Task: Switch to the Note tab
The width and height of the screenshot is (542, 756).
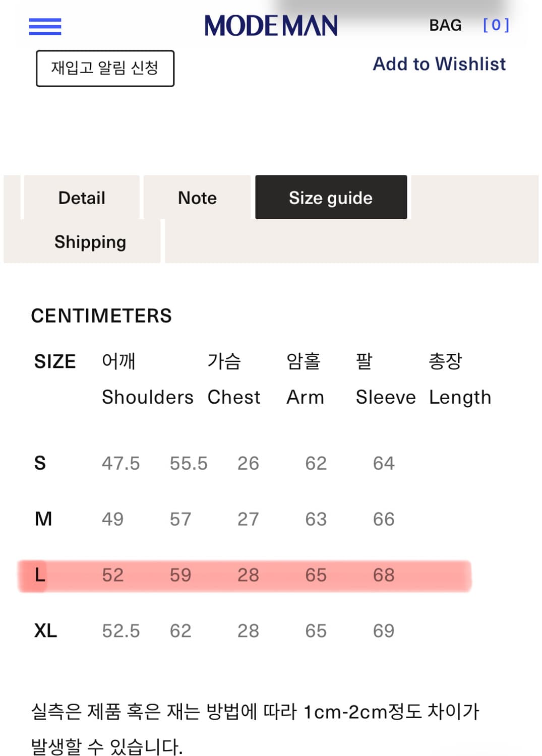Action: click(197, 198)
